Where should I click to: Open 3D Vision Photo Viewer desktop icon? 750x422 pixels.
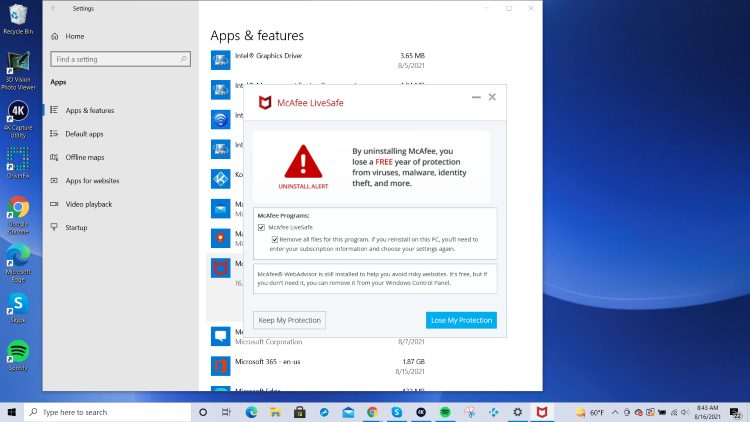(x=18, y=70)
